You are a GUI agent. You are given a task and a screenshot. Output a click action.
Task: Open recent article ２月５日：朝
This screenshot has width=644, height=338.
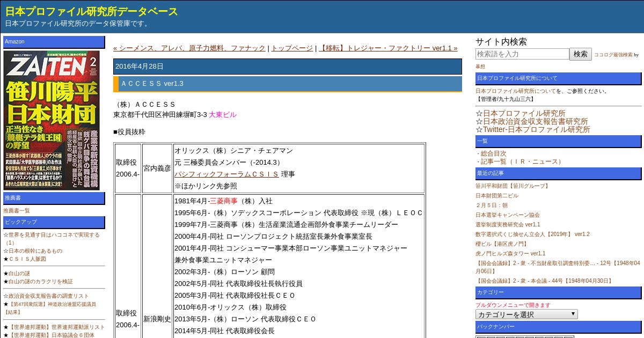[492, 205]
